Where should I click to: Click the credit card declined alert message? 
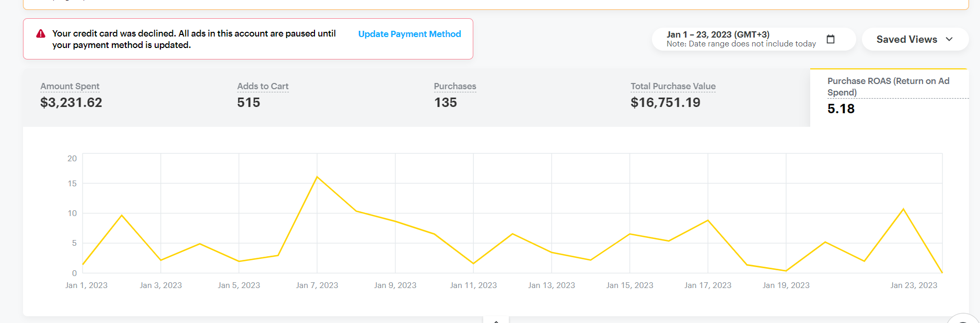point(194,39)
